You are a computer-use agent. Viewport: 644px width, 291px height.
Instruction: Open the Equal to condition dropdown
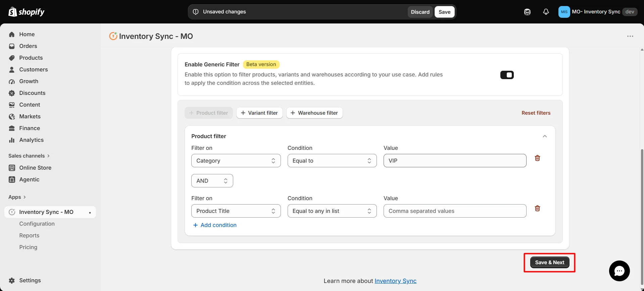tap(332, 161)
